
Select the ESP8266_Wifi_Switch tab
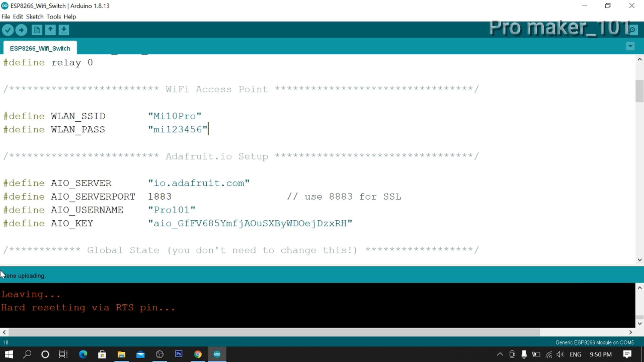click(x=40, y=48)
